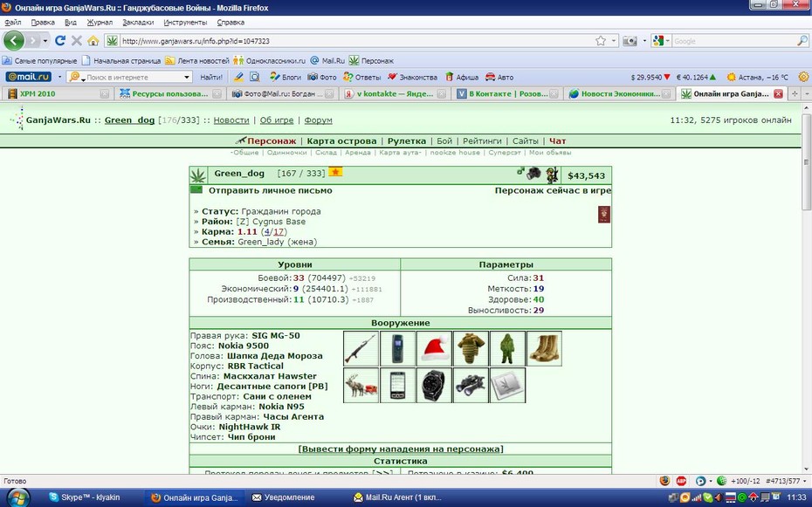The height and width of the screenshot is (507, 812).
Task: Click the Hawster camouflage suit icon
Action: [x=507, y=348]
